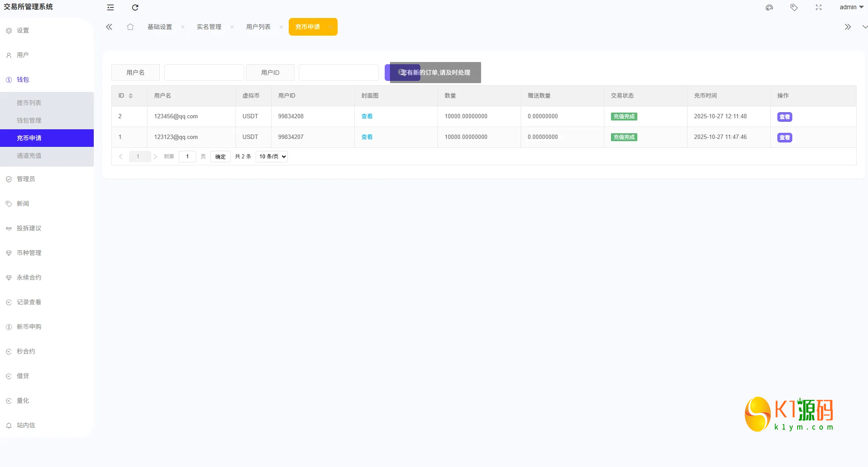Click the 秒合约 sidebar item

point(47,351)
